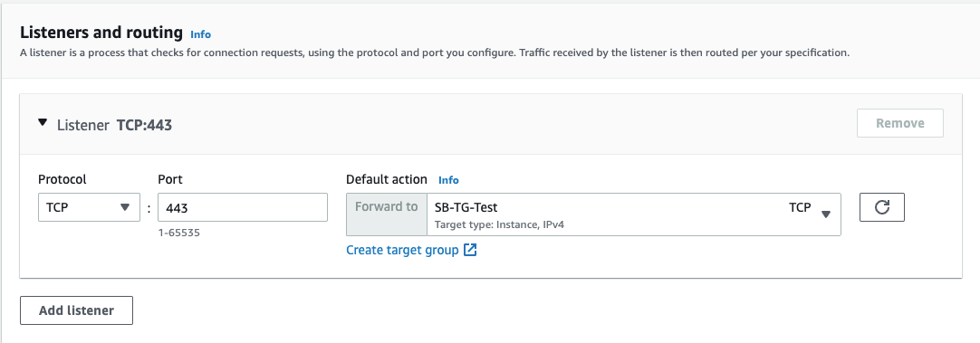This screenshot has width=980, height=343.
Task: Click the Target type: Instance, IPv4 text
Action: coord(499,224)
